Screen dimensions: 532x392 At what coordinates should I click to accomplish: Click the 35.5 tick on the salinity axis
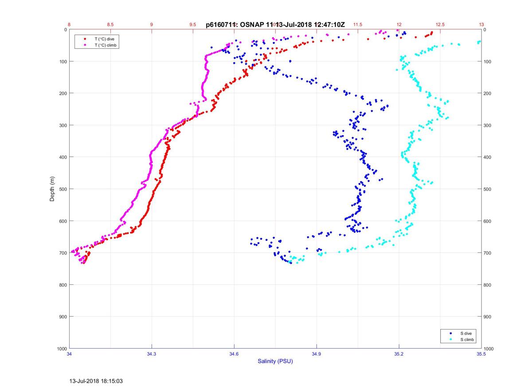pos(481,354)
